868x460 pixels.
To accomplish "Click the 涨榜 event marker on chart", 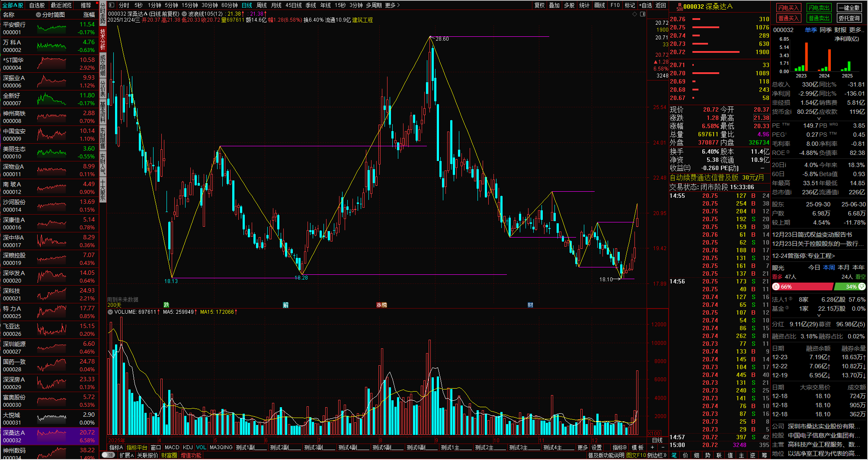I will pos(381,305).
